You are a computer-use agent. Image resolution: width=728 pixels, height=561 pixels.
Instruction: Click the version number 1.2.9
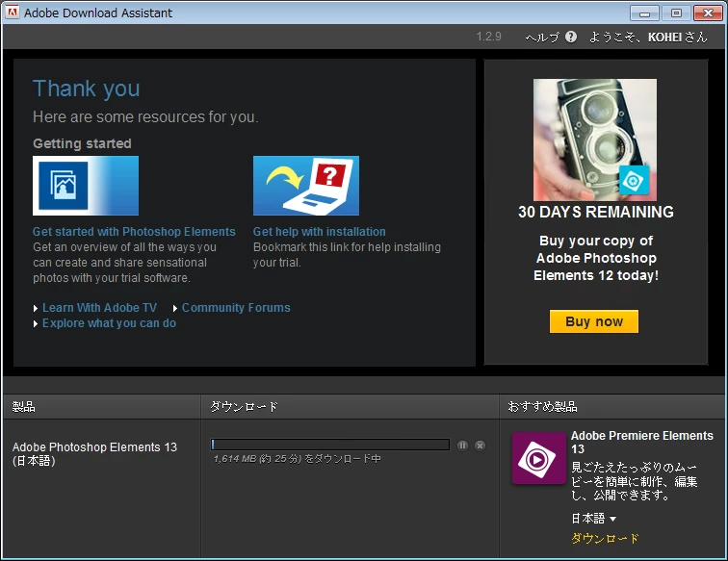[489, 37]
